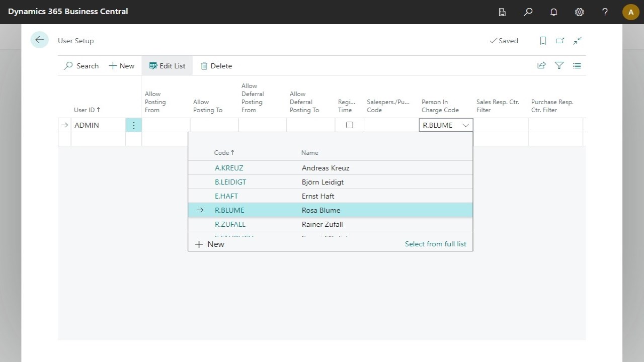Navigate back with the arrow button
This screenshot has width=644, height=362.
pyautogui.click(x=39, y=40)
